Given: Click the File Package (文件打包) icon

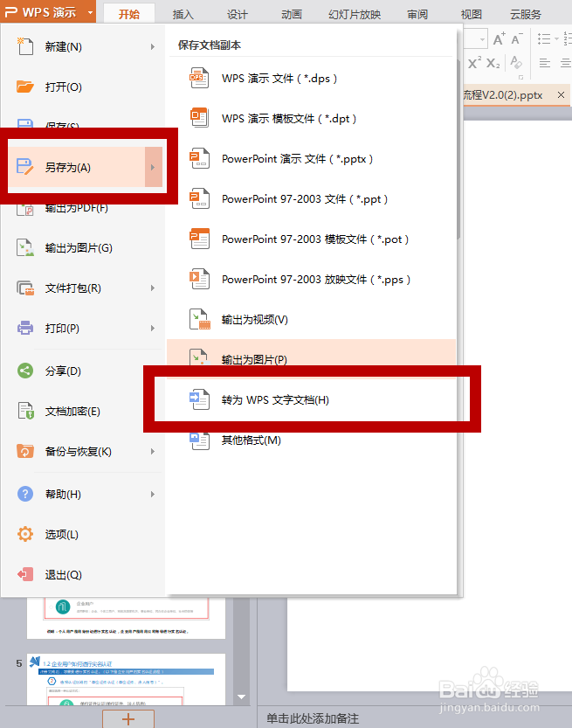Looking at the screenshot, I should pos(25,288).
